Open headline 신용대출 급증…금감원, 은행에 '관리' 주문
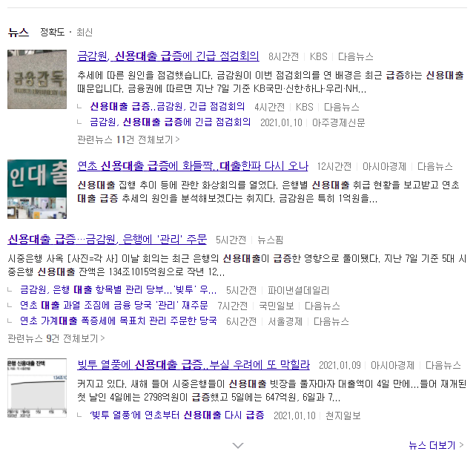Viewport: 476px width, 457px height. pyautogui.click(x=108, y=240)
